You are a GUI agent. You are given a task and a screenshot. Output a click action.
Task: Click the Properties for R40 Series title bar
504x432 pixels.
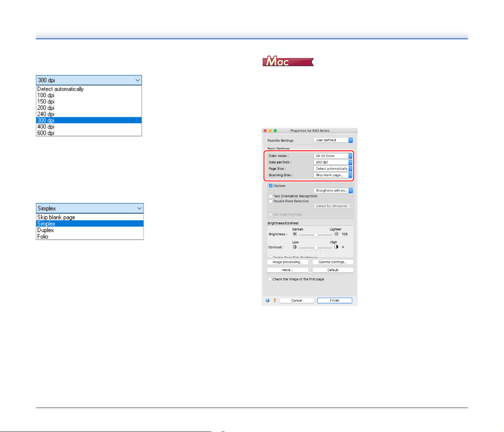[x=309, y=131]
